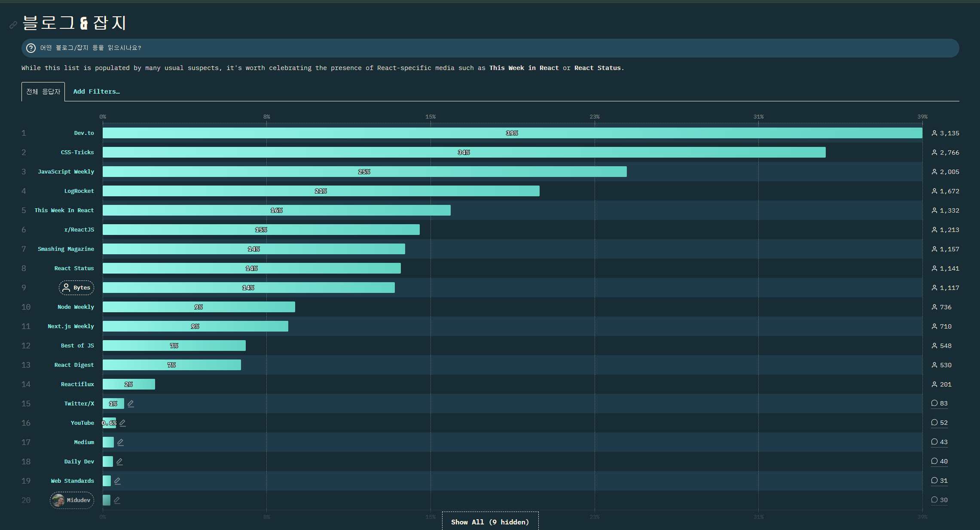Image resolution: width=980 pixels, height=530 pixels.
Task: Click the pencil icon beside Daily Dev bar
Action: (x=119, y=461)
